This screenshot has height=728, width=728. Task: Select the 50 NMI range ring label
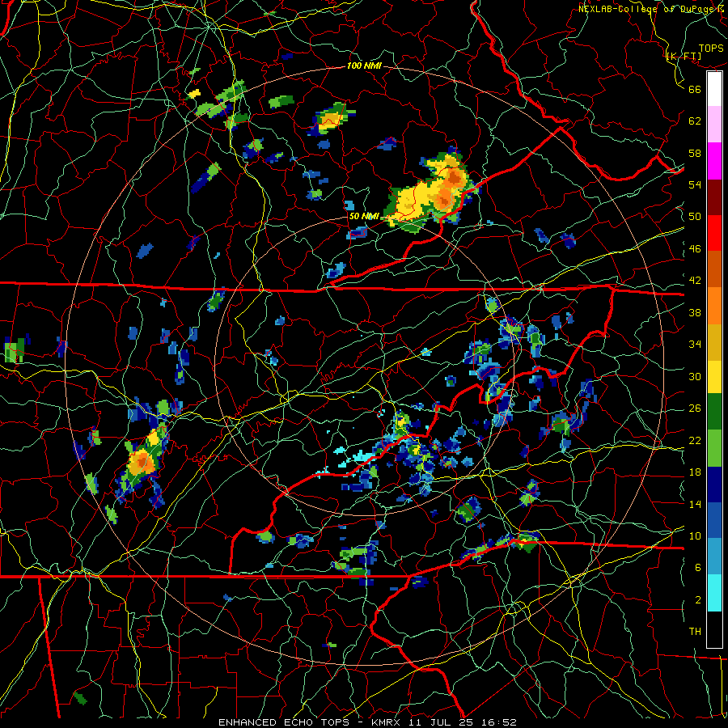point(364,216)
